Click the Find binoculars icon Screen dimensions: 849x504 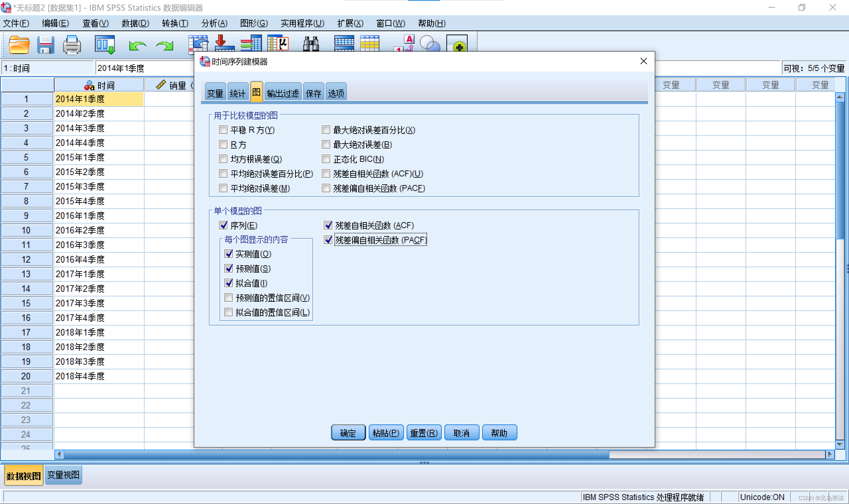pos(310,44)
